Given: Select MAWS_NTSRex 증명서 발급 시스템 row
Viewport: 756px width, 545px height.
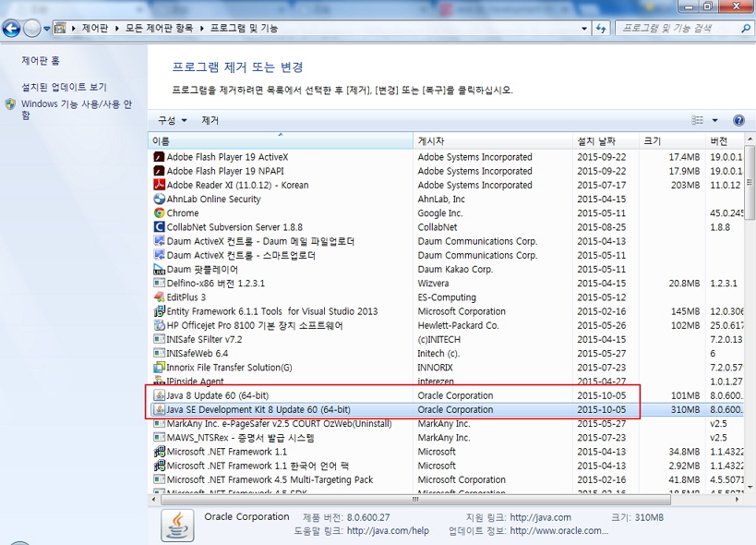Looking at the screenshot, I should (446, 438).
